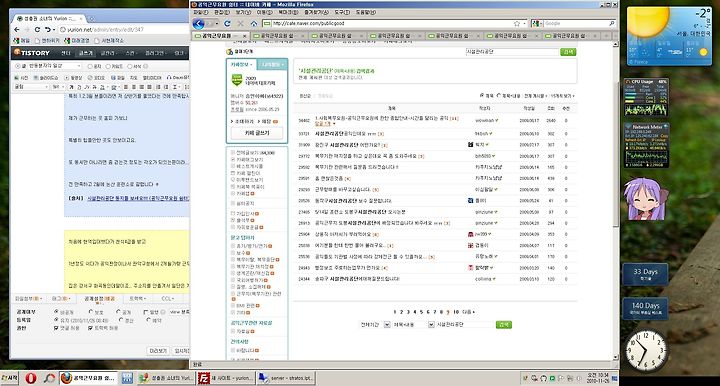Close the first Firefox tab
The width and height of the screenshot is (720, 386).
pos(244,35)
